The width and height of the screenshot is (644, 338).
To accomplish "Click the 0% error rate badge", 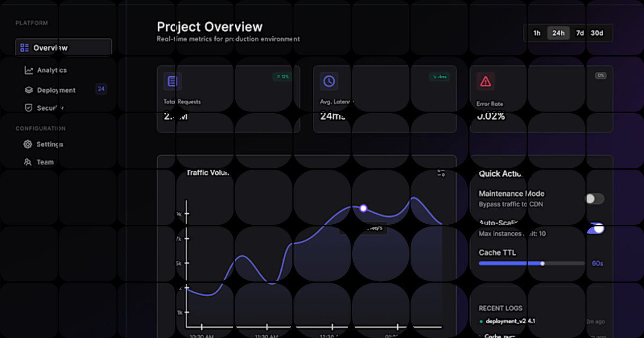I will (x=601, y=76).
